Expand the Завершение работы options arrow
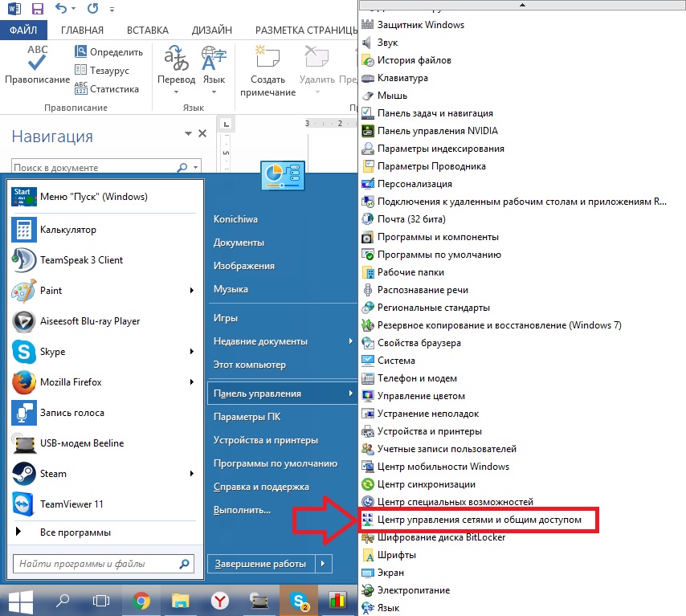This screenshot has width=686, height=616. click(324, 564)
